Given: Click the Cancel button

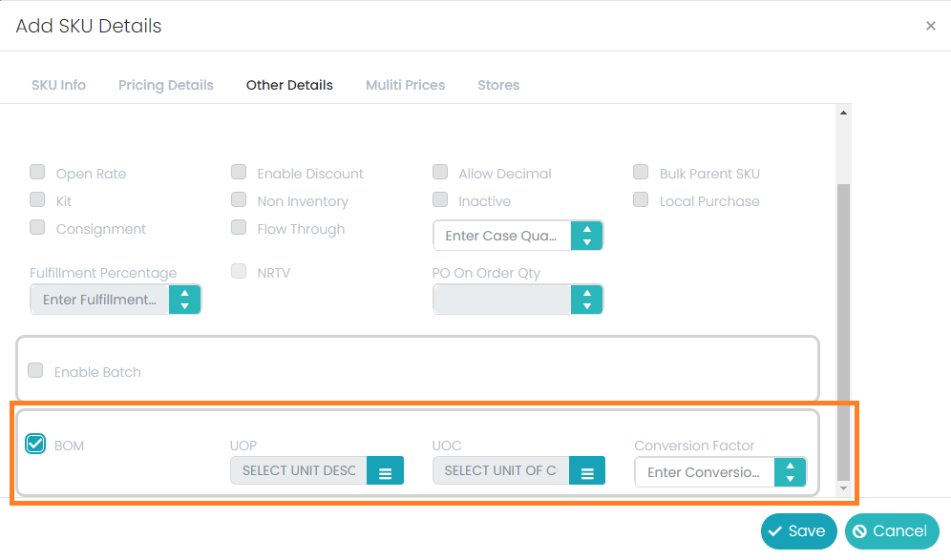Looking at the screenshot, I should click(x=892, y=531).
